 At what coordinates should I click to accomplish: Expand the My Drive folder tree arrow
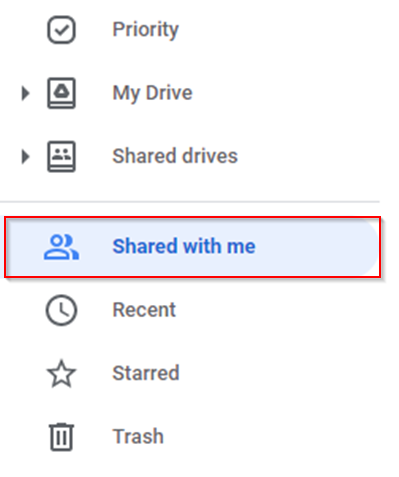(25, 93)
